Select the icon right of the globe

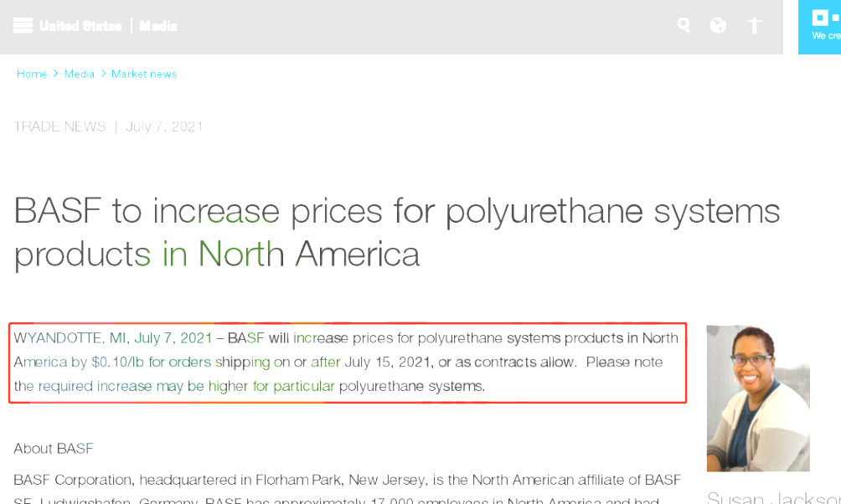point(755,25)
